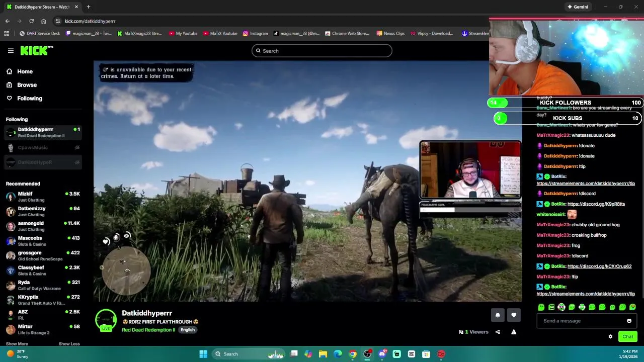
Task: Go to Chrome home page
Action: pos(43,21)
